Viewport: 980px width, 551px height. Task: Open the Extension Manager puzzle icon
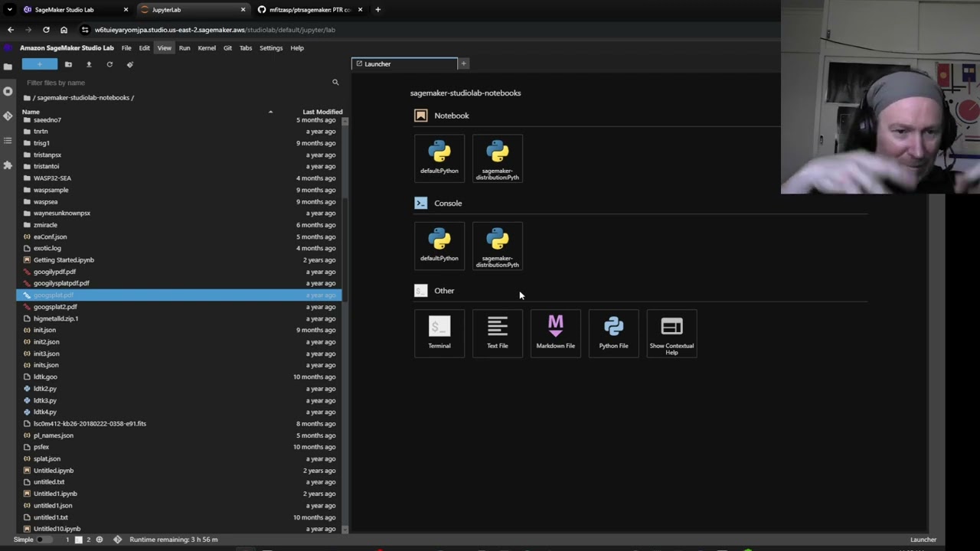point(8,165)
